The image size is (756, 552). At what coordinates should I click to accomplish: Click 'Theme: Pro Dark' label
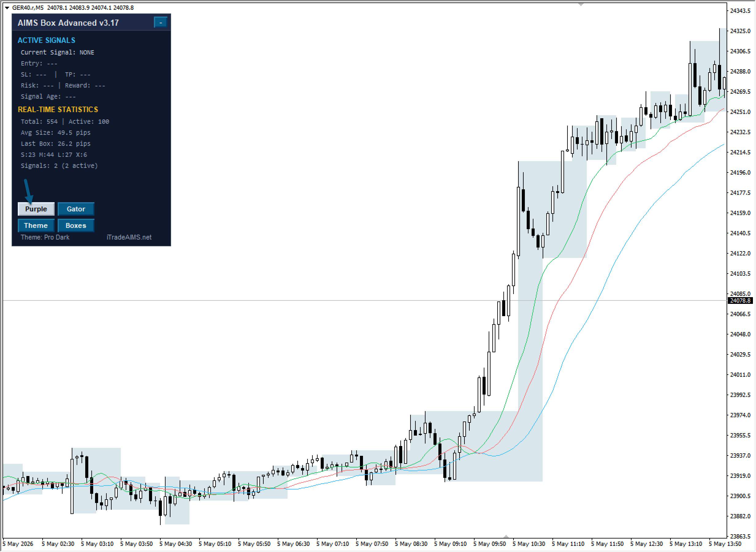45,238
